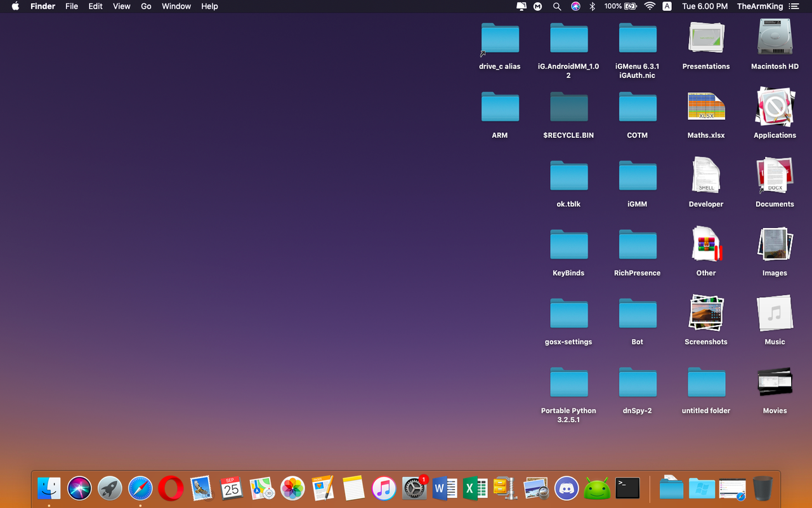This screenshot has width=812, height=508.
Task: Open Spotlight search from the menu bar
Action: tap(557, 6)
